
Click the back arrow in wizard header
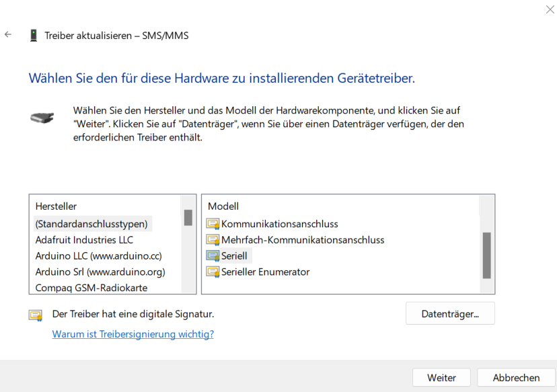8,35
